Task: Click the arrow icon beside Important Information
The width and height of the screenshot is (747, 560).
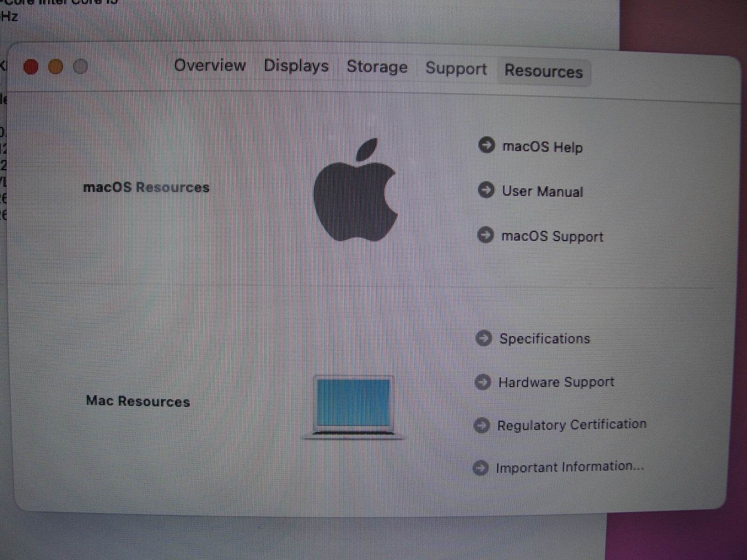Action: [480, 468]
